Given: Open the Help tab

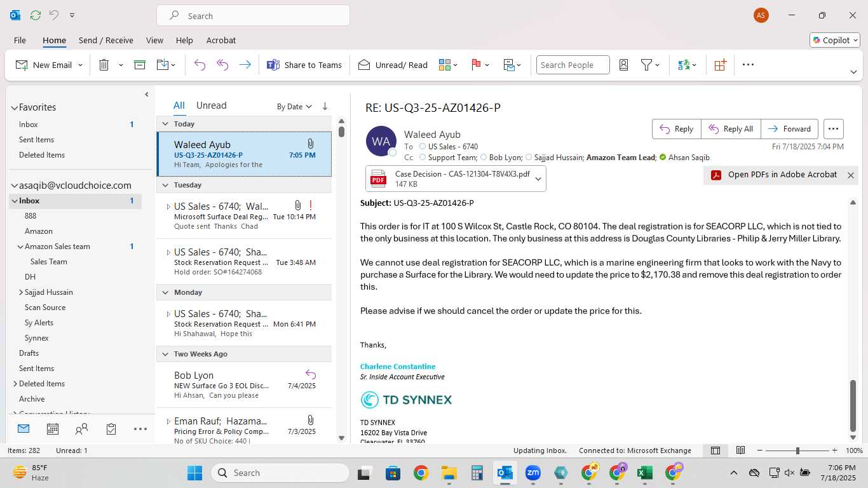Looking at the screenshot, I should 184,40.
